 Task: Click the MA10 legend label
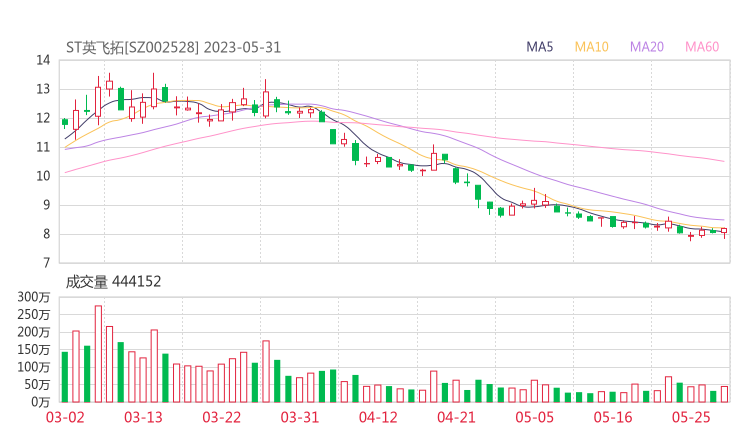[x=591, y=47]
